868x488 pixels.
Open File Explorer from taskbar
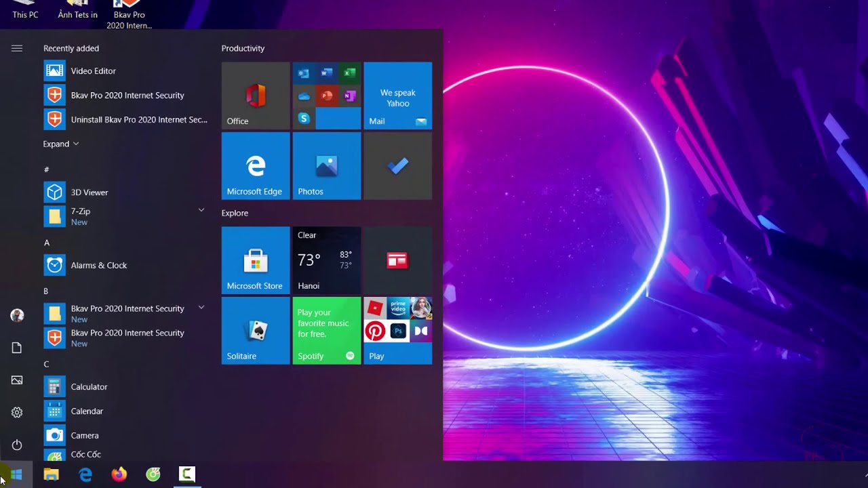(51, 474)
